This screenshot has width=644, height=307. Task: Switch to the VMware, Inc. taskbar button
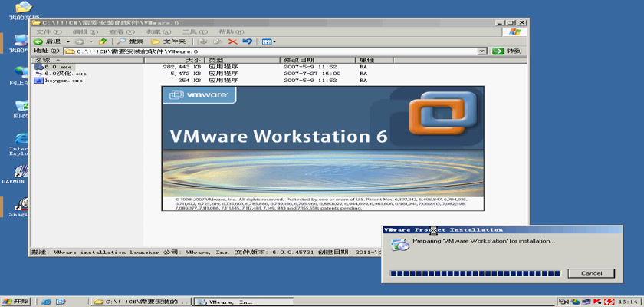click(x=244, y=302)
